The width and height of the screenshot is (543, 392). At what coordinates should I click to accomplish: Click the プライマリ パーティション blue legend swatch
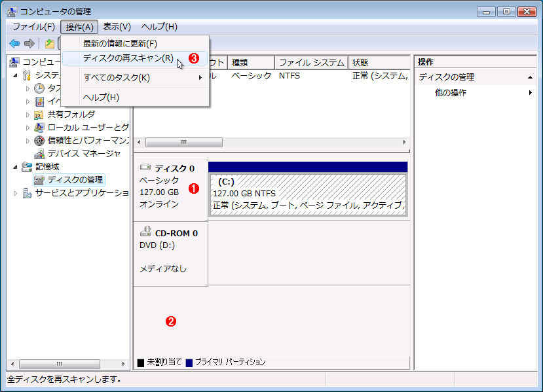pyautogui.click(x=189, y=363)
